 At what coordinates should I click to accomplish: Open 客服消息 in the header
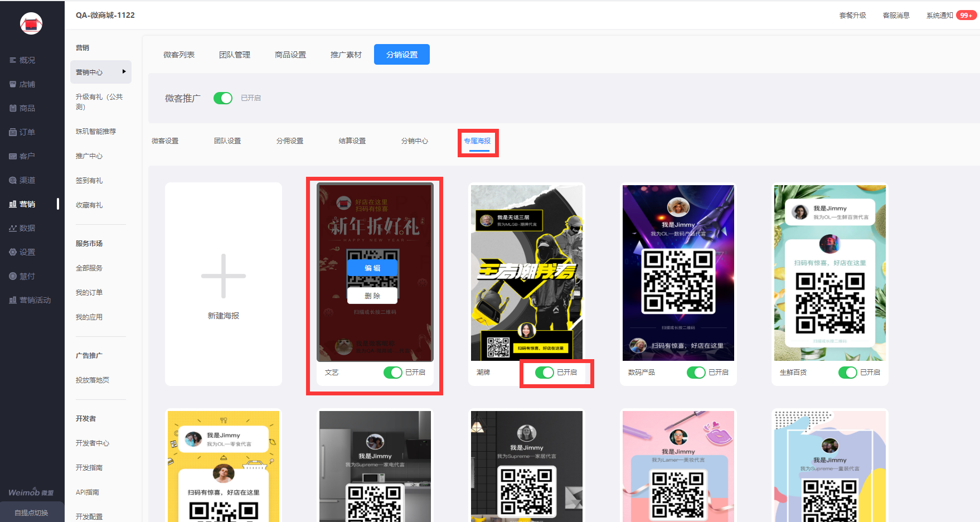pyautogui.click(x=896, y=16)
